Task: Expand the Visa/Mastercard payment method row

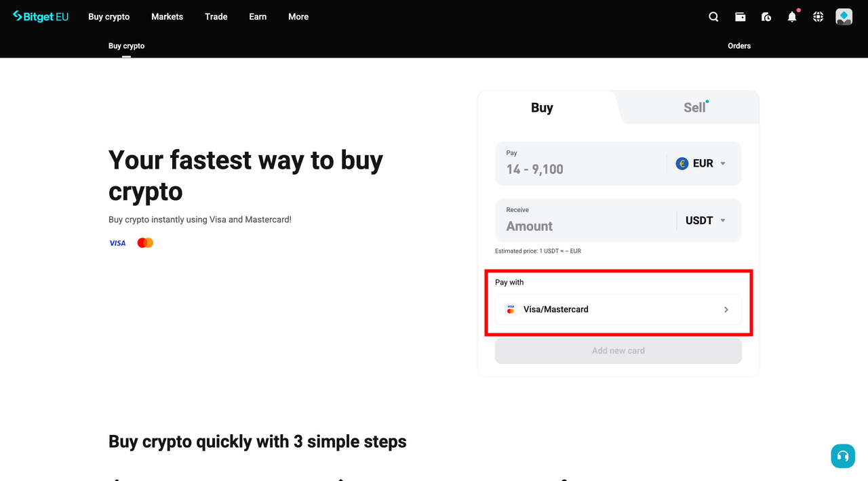Action: [618, 310]
